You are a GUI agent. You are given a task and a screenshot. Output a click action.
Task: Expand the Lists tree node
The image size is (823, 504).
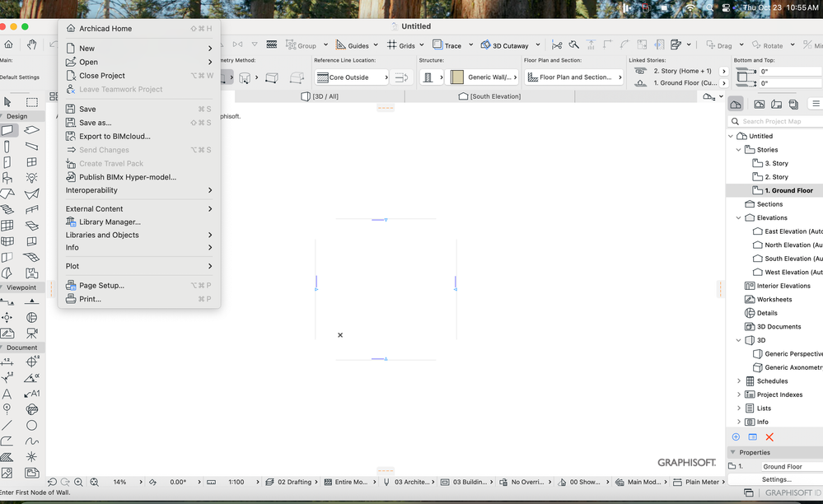click(738, 408)
